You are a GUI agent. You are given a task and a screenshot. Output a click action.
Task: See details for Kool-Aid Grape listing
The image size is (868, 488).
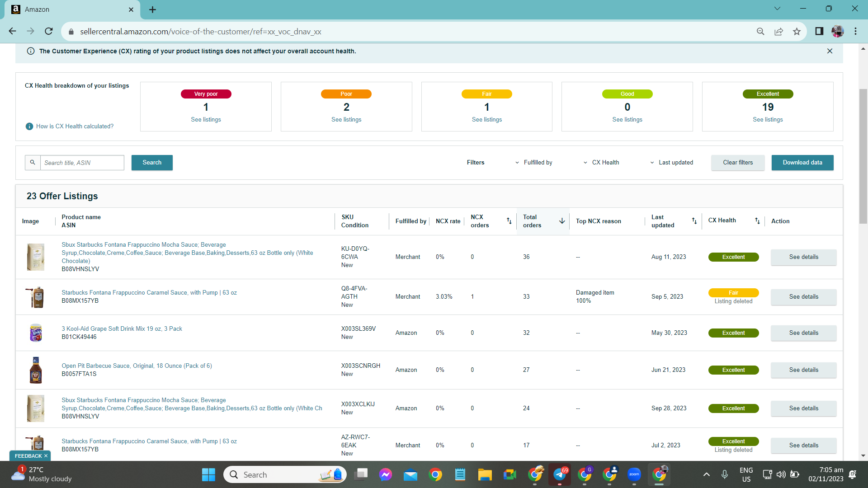coord(803,333)
